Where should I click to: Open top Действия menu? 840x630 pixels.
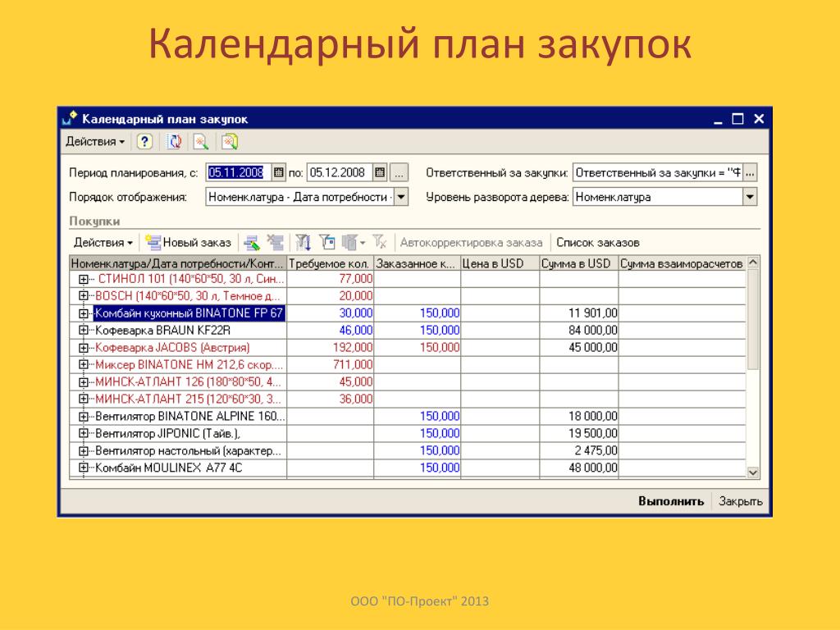[x=95, y=141]
